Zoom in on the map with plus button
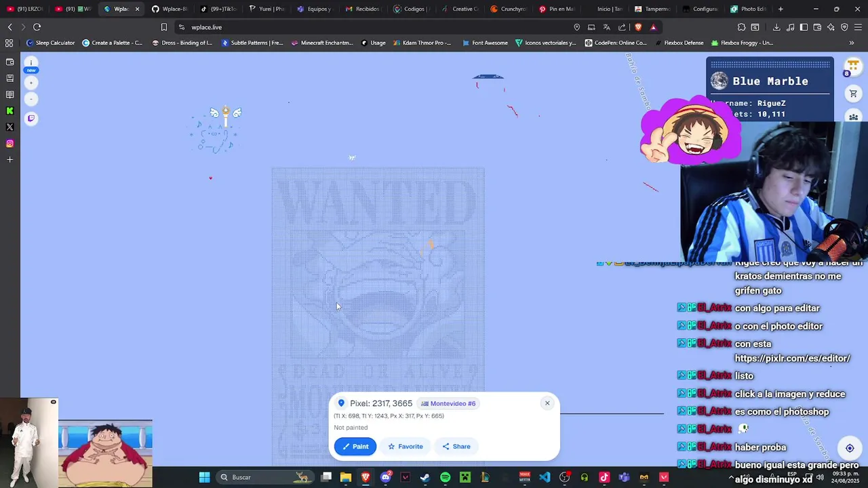Image resolution: width=868 pixels, height=488 pixels. (31, 83)
